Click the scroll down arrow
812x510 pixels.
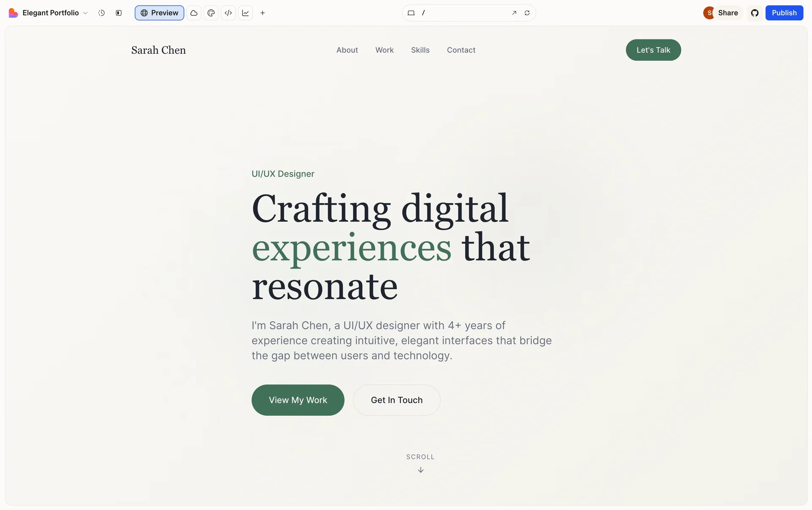coord(420,470)
